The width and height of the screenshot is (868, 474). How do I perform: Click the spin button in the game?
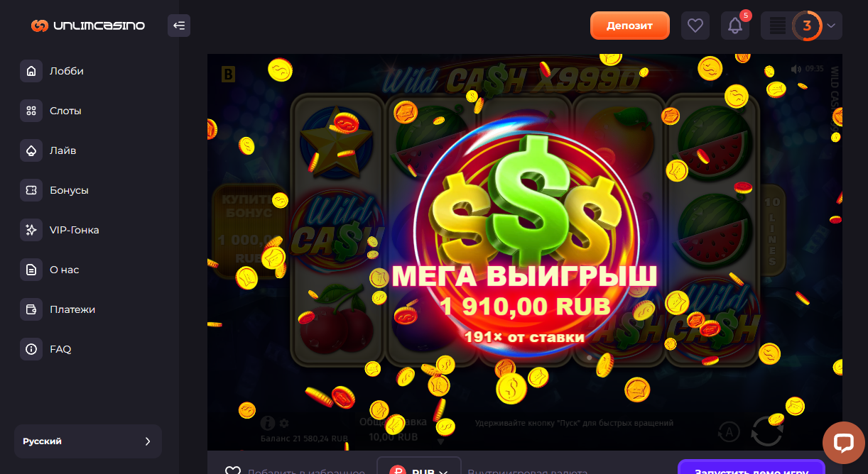[767, 430]
